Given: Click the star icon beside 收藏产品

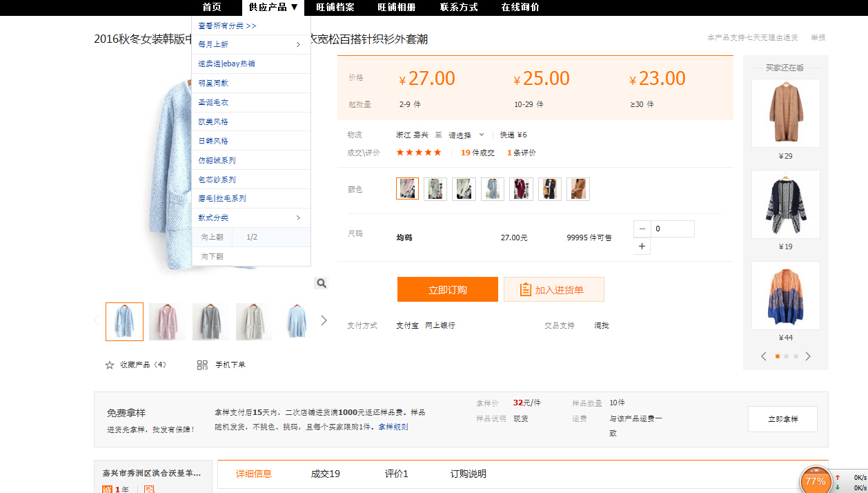Looking at the screenshot, I should point(109,365).
